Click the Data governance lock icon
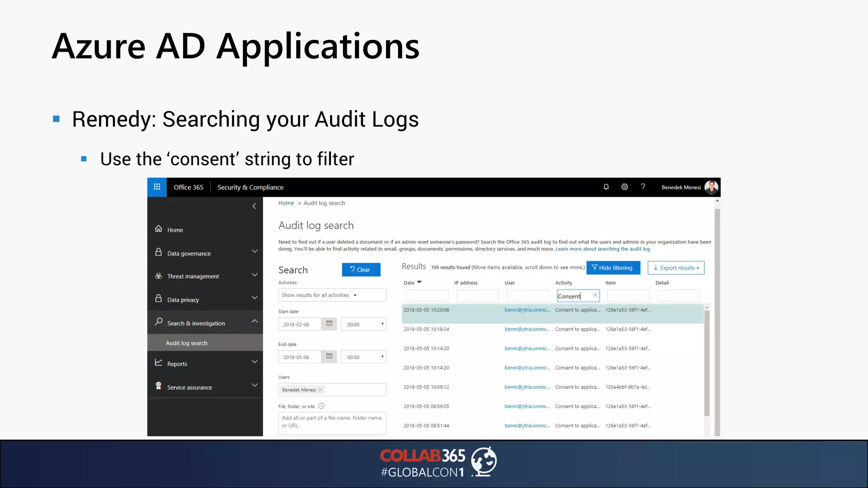 (x=159, y=252)
